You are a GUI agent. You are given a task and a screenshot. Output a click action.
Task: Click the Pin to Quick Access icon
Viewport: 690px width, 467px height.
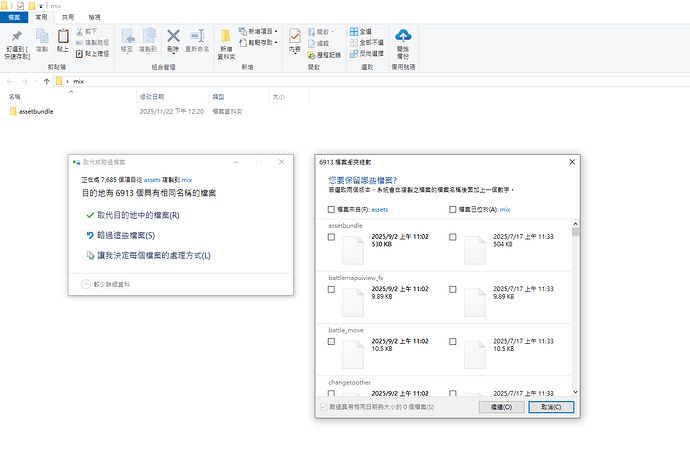click(15, 39)
